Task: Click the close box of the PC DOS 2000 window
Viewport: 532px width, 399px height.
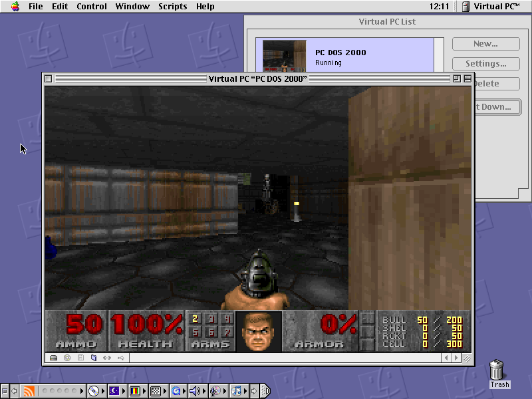Action: tap(48, 78)
